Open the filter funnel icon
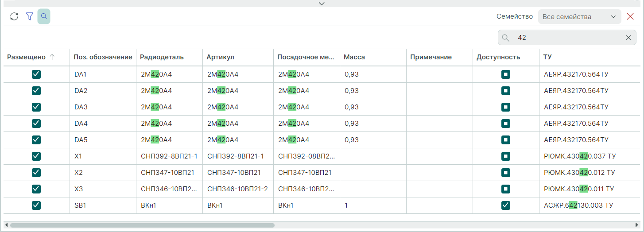 pyautogui.click(x=30, y=17)
